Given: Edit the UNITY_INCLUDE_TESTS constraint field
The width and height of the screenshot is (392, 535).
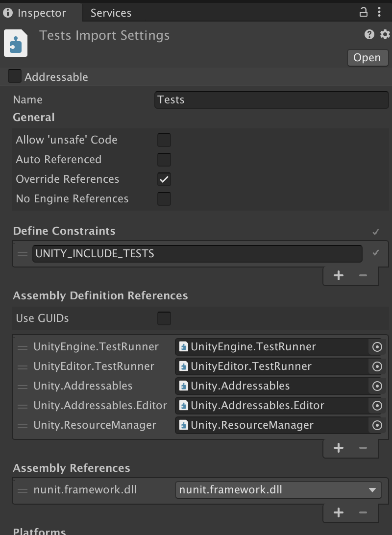Looking at the screenshot, I should pyautogui.click(x=197, y=254).
